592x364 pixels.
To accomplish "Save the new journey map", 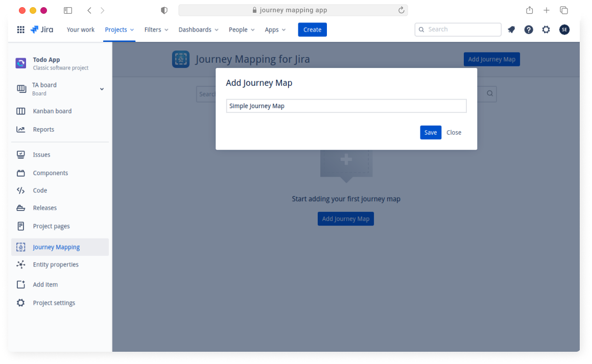I will click(x=431, y=132).
